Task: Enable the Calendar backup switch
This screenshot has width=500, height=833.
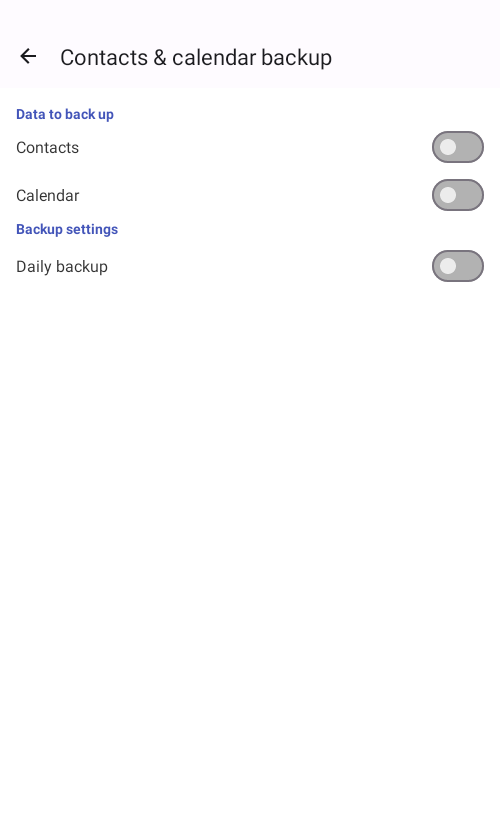Action: [457, 195]
